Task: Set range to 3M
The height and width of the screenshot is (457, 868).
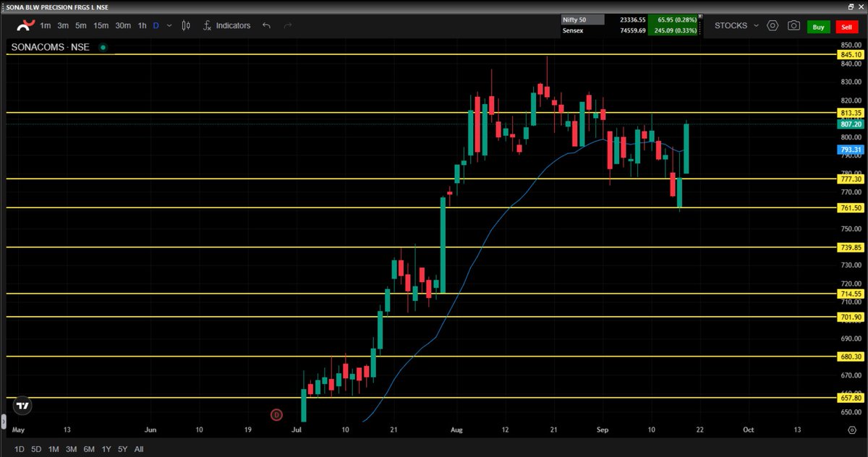Action: coord(72,449)
